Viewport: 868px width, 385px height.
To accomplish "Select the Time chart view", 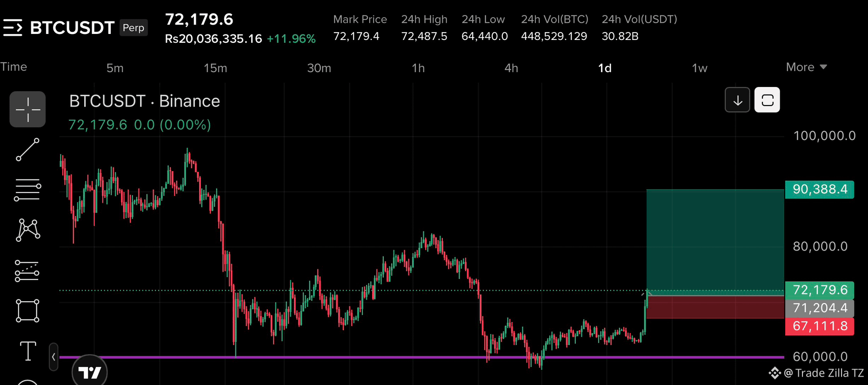I will coord(13,66).
